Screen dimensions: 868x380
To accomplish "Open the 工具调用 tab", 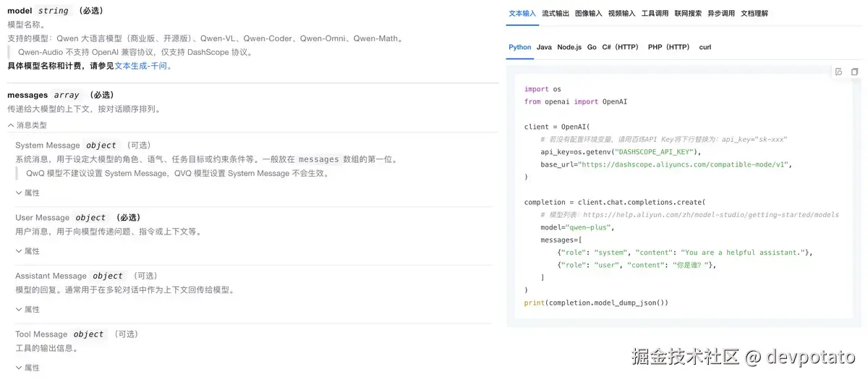I will click(655, 13).
